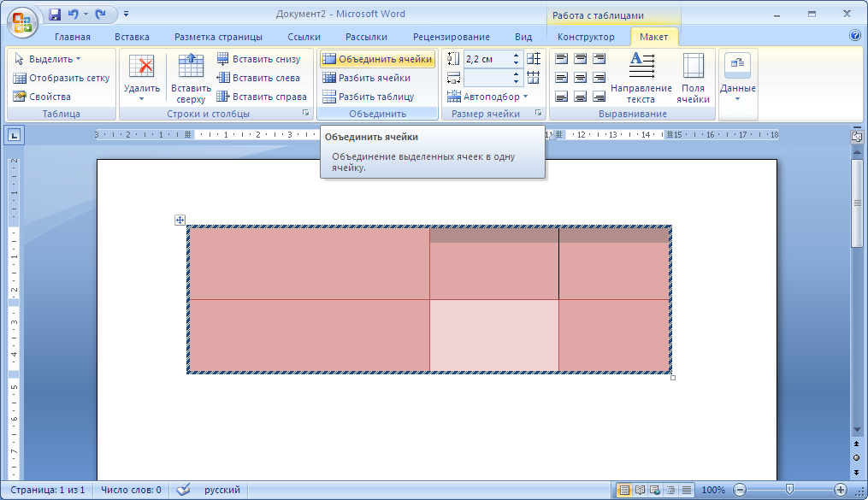Increase column width with up spinner
This screenshot has height=500, width=868.
click(516, 74)
